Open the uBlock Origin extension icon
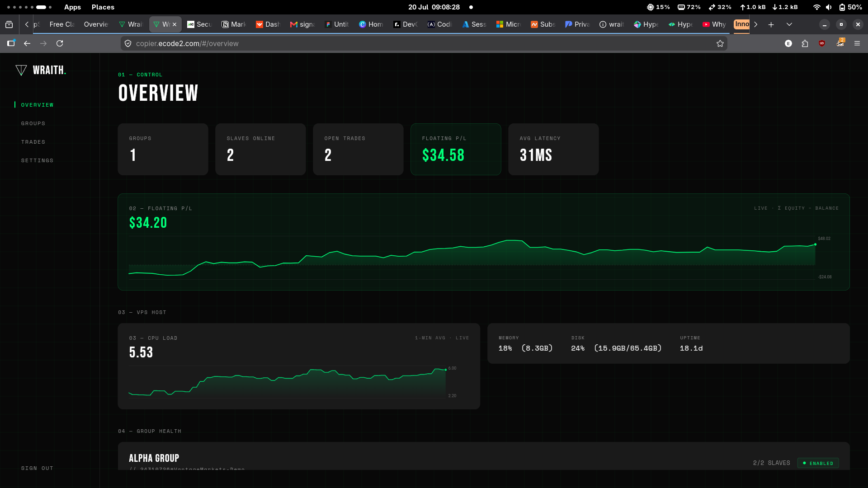 (x=822, y=43)
